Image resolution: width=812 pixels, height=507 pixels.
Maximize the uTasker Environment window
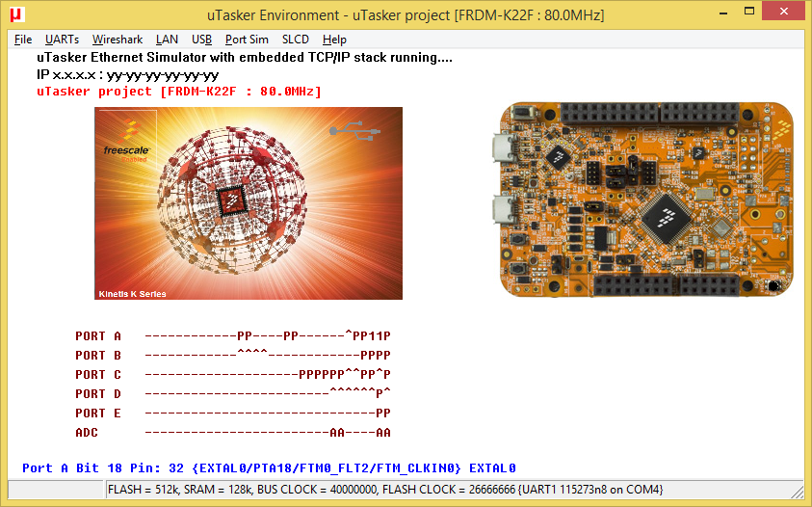(x=748, y=12)
